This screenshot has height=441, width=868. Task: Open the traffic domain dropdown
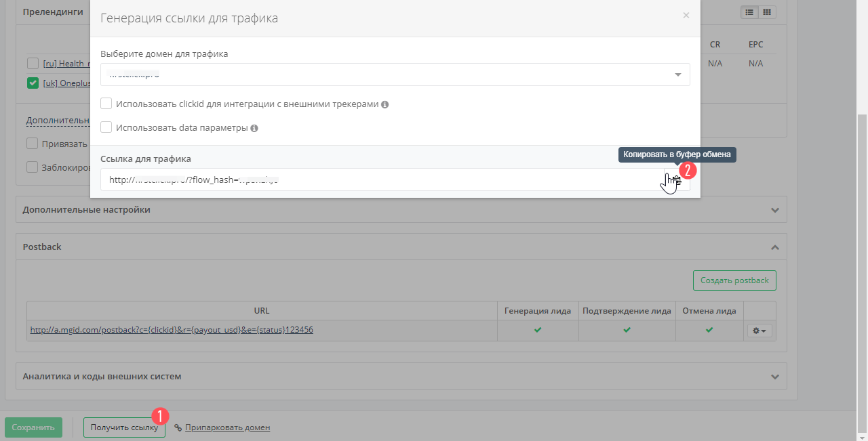point(395,75)
